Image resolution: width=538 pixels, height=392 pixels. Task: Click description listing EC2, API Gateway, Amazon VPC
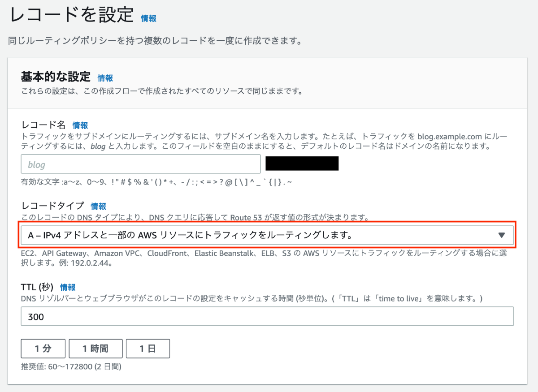point(264,258)
